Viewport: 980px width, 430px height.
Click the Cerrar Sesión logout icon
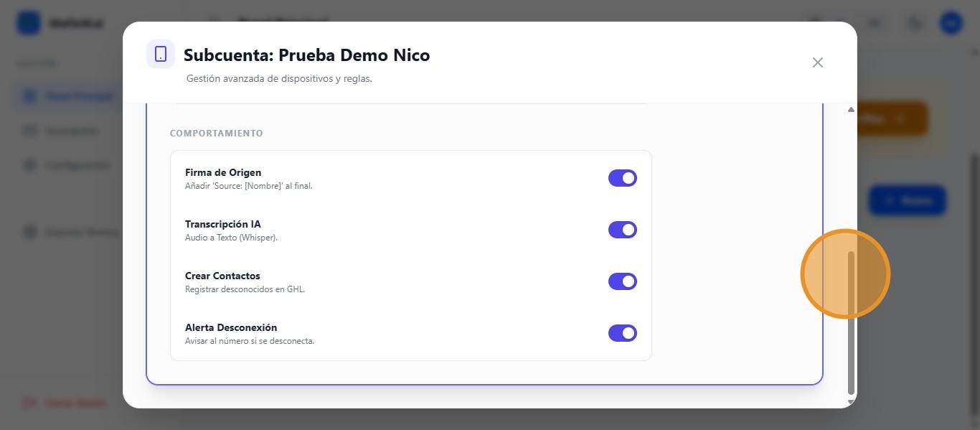tap(29, 403)
